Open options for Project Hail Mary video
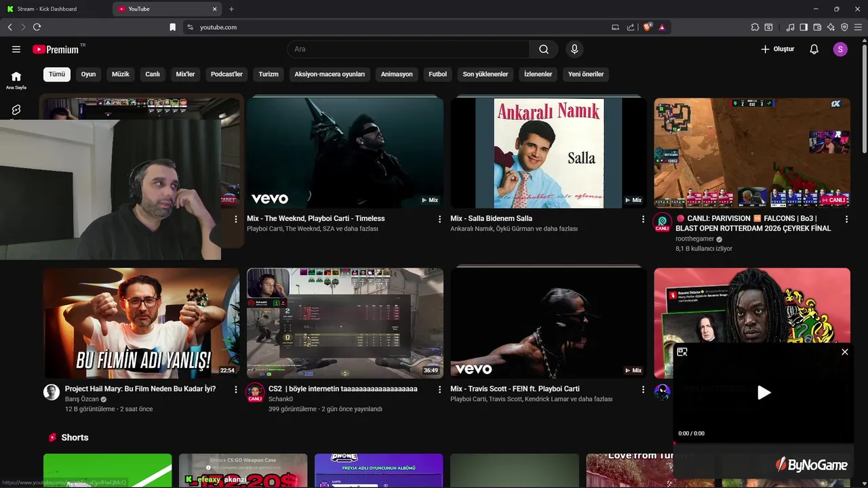The image size is (868, 488). pos(236,390)
